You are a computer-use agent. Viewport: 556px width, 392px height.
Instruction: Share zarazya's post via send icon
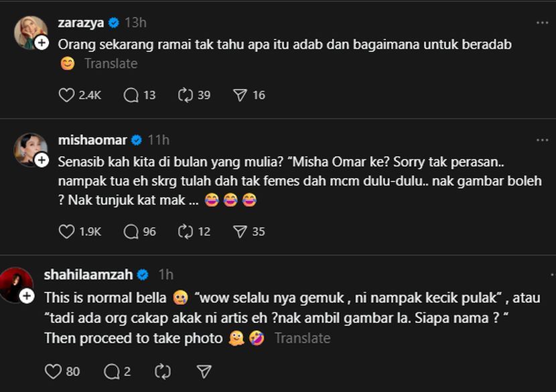(x=240, y=95)
